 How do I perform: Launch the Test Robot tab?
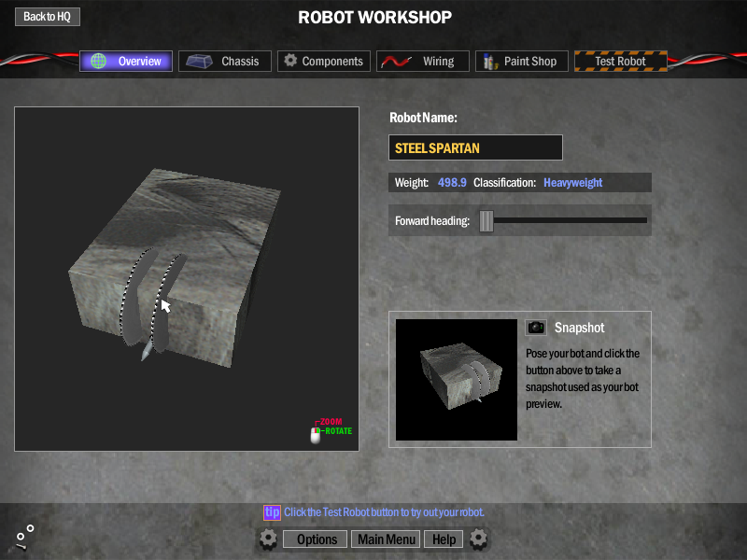click(x=621, y=61)
